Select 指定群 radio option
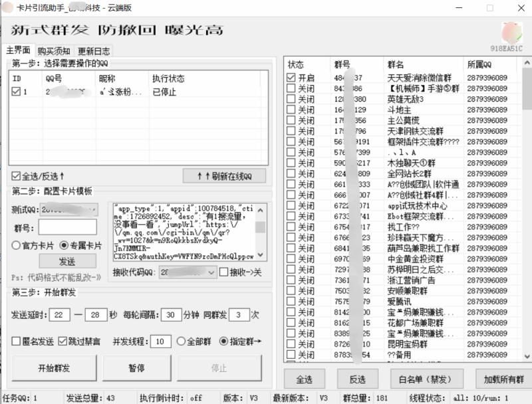Viewport: 532px width, 404px height. pyautogui.click(x=223, y=341)
